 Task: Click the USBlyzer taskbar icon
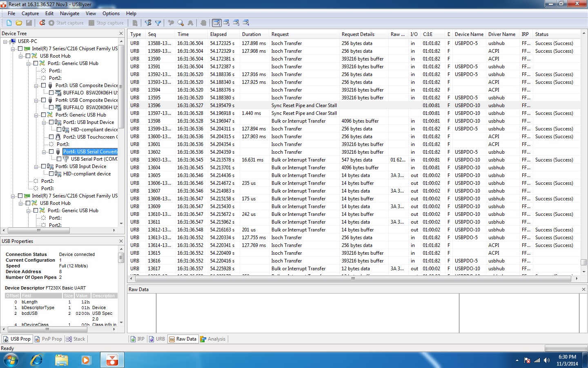pyautogui.click(x=112, y=360)
